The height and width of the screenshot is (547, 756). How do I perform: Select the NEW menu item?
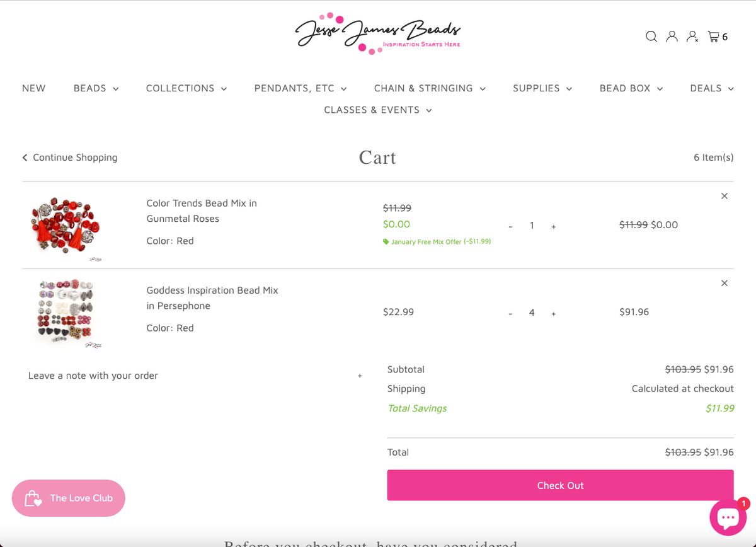coord(33,88)
